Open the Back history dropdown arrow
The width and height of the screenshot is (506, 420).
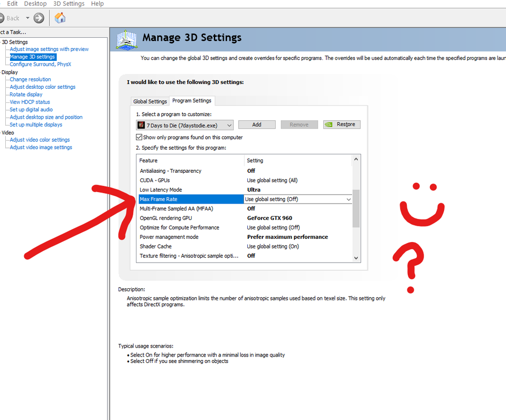[27, 18]
